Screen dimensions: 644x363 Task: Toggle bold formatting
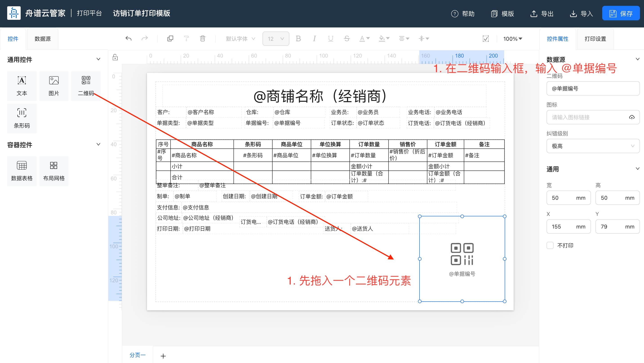[298, 38]
